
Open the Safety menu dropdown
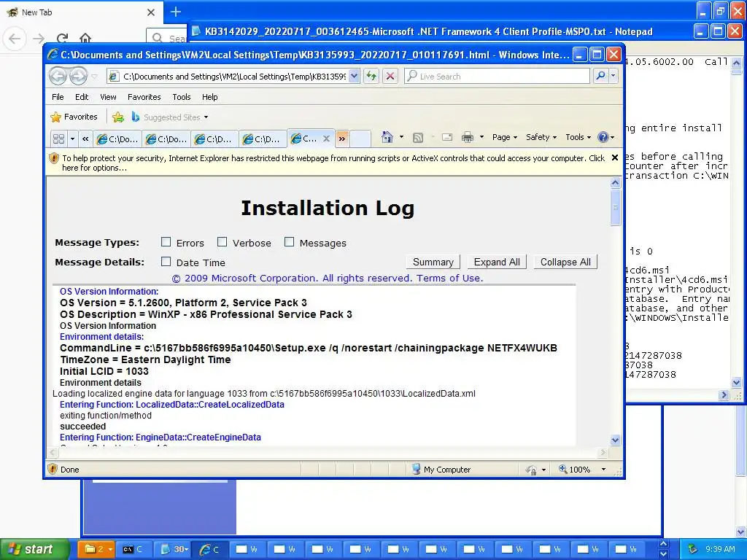point(541,137)
